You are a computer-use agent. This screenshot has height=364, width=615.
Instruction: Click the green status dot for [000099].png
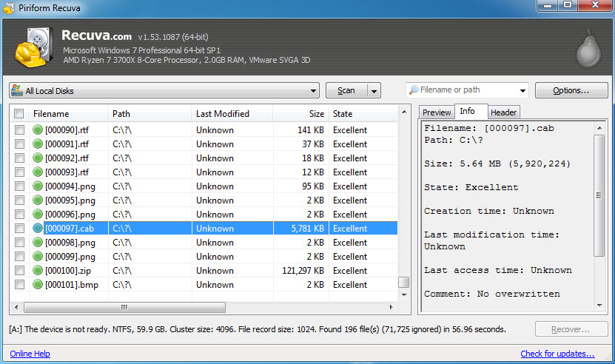(x=38, y=256)
